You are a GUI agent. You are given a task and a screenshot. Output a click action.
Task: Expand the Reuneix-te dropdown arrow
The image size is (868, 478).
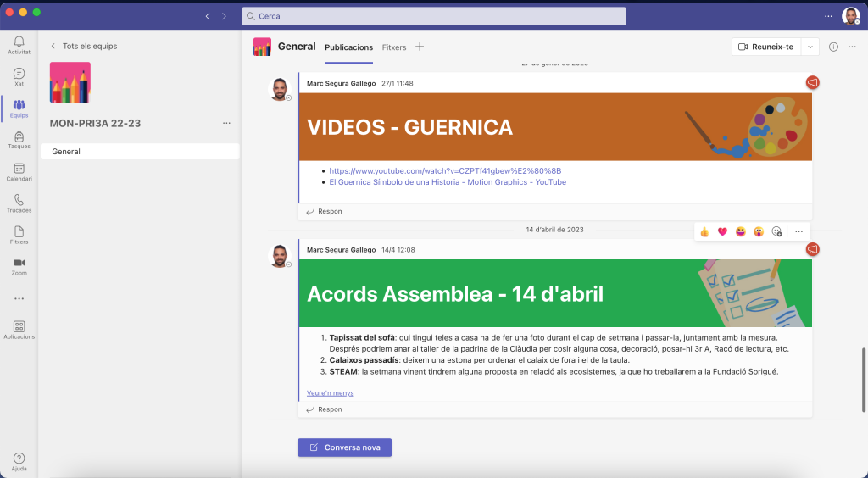point(810,47)
